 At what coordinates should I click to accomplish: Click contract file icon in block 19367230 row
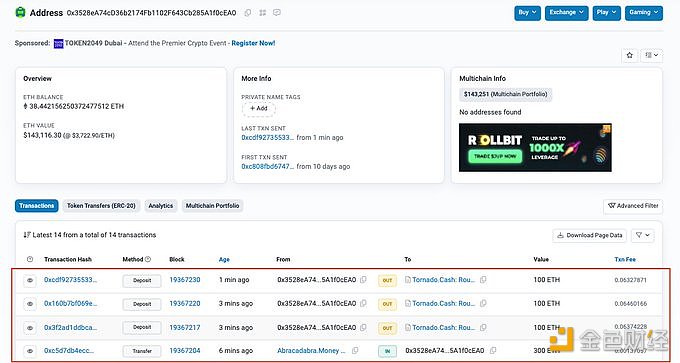(x=408, y=280)
